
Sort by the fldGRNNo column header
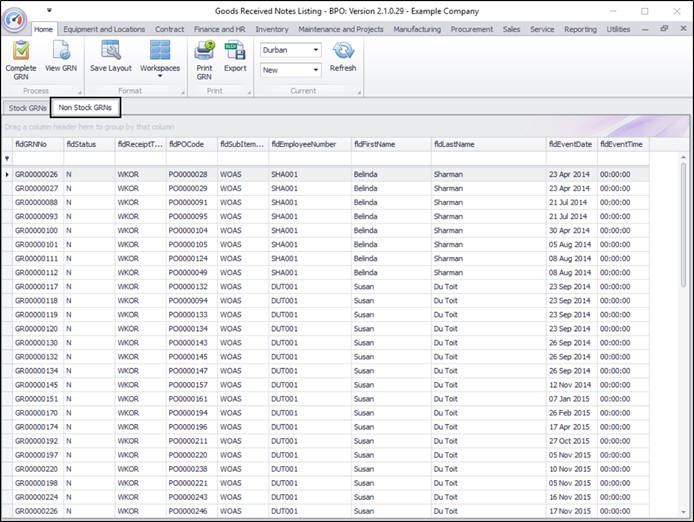[37, 144]
